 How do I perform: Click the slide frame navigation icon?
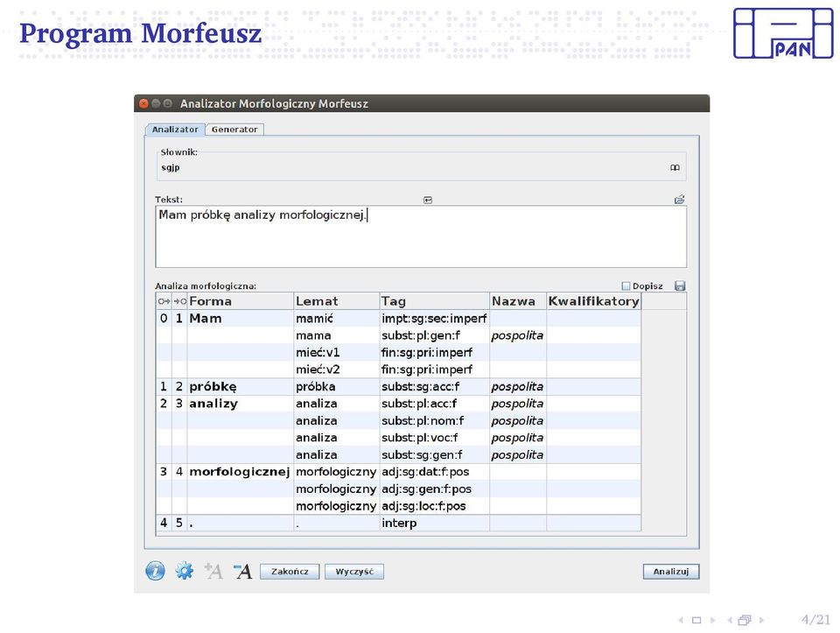tap(696, 620)
